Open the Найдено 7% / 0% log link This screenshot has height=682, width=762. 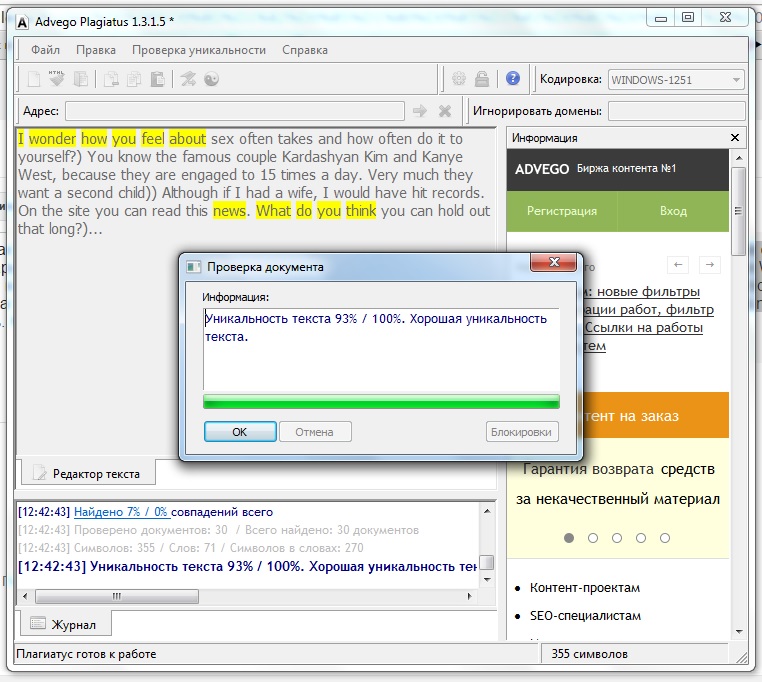[122, 512]
